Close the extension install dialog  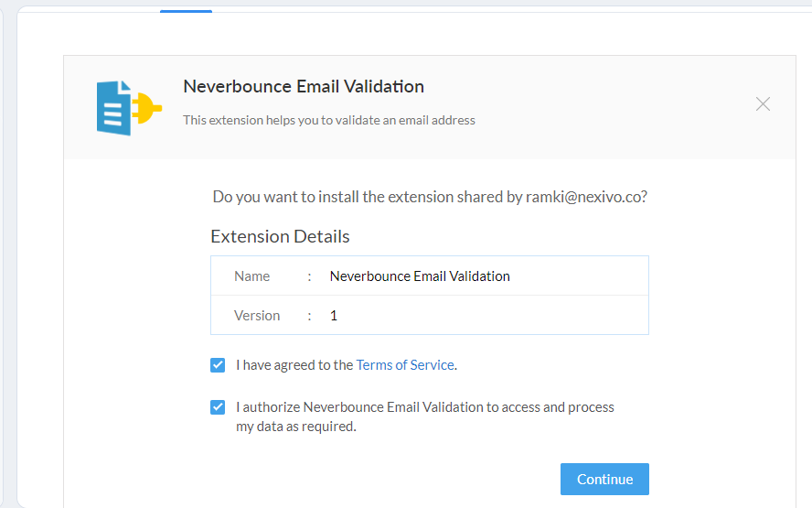(x=763, y=104)
